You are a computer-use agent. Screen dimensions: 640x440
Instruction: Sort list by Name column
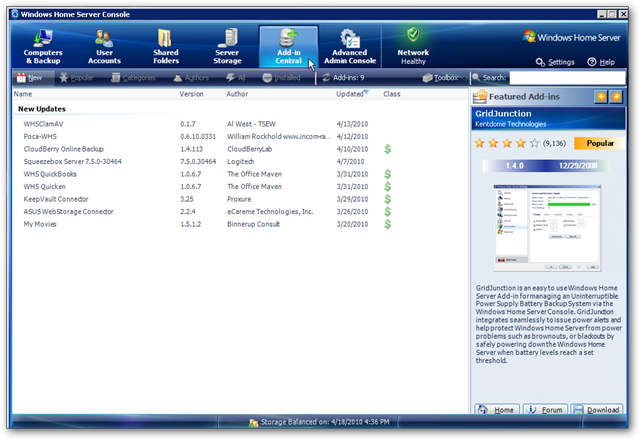[x=23, y=94]
